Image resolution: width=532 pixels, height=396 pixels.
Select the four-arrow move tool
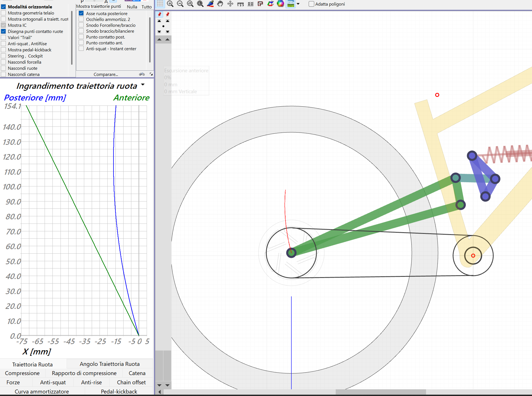pyautogui.click(x=230, y=4)
